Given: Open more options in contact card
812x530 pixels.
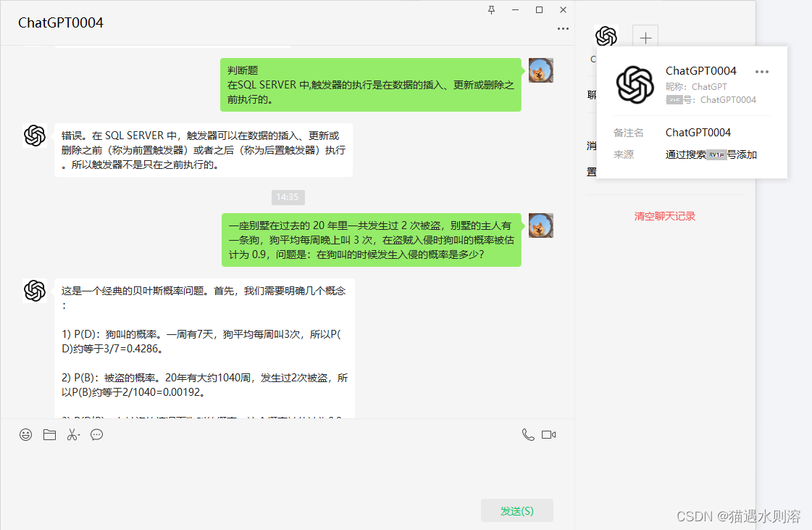Looking at the screenshot, I should point(762,72).
